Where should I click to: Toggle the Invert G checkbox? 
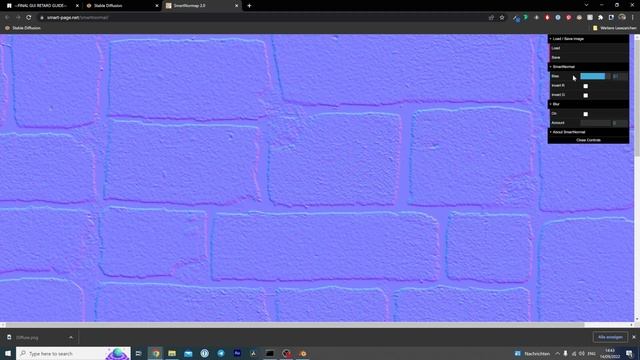(586, 96)
